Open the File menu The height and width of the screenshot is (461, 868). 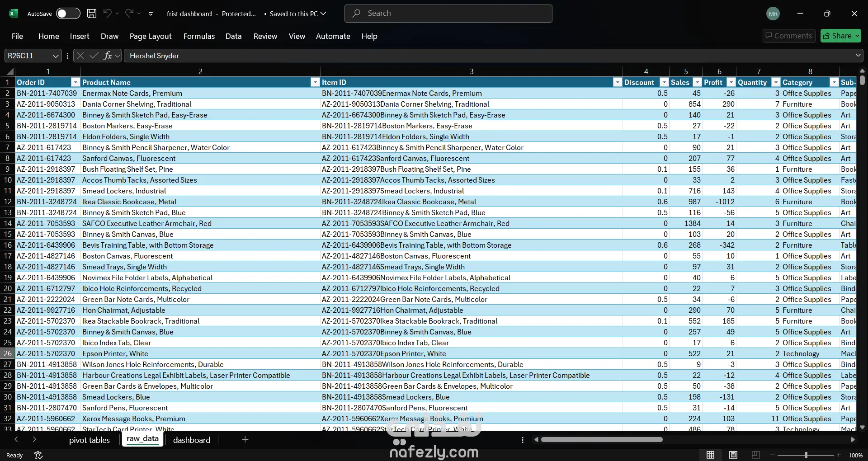tap(17, 36)
